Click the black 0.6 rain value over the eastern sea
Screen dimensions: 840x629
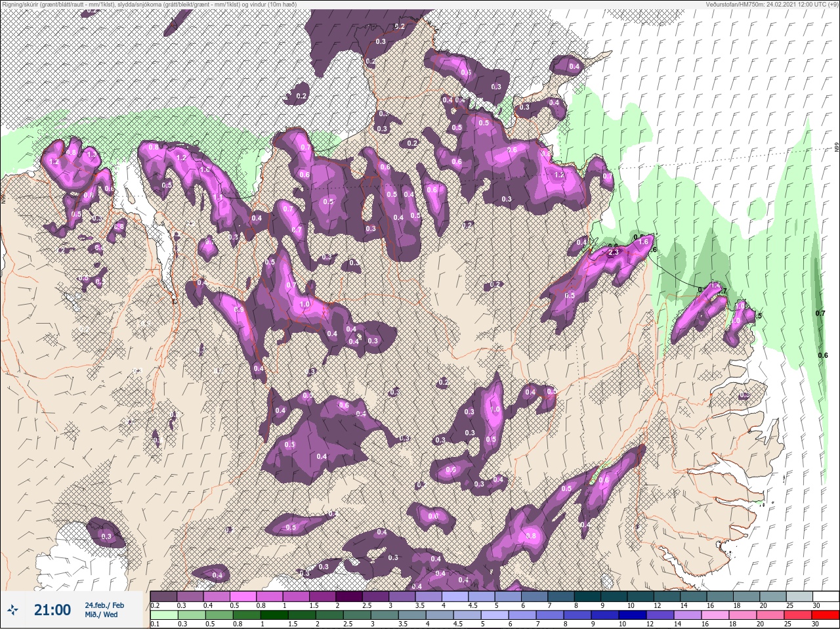pyautogui.click(x=823, y=355)
